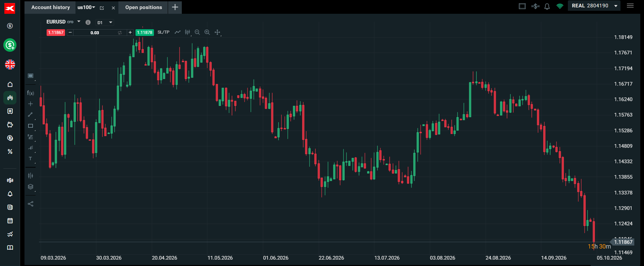This screenshot has height=266, width=644.
Task: Expand the EURUSD instrument dropdown
Action: tap(79, 21)
